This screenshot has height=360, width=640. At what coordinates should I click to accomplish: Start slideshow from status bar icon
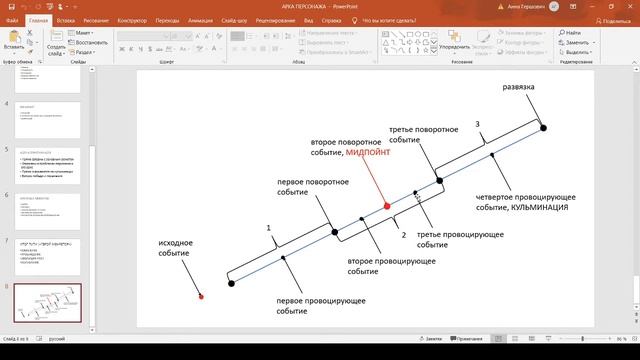[x=548, y=339]
